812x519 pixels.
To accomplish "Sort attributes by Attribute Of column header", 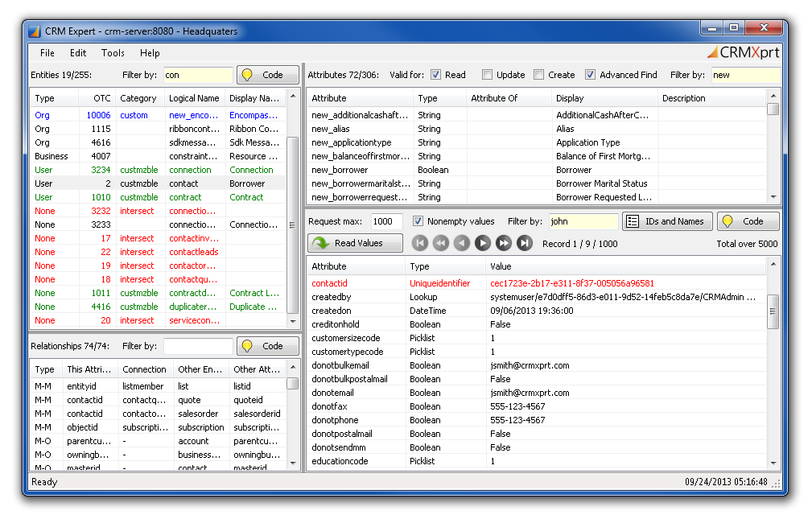I will coord(509,98).
